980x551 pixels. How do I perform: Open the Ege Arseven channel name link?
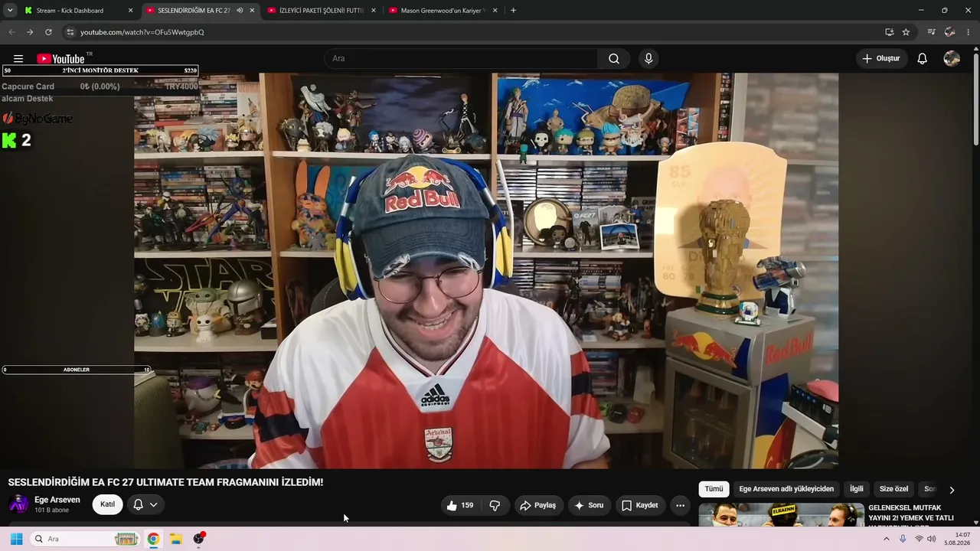point(57,500)
